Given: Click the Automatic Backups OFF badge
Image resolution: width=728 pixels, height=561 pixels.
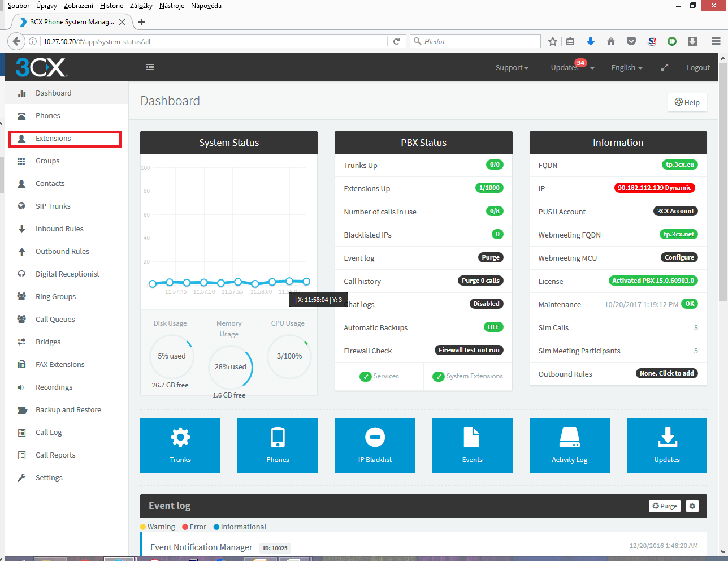Looking at the screenshot, I should (493, 327).
